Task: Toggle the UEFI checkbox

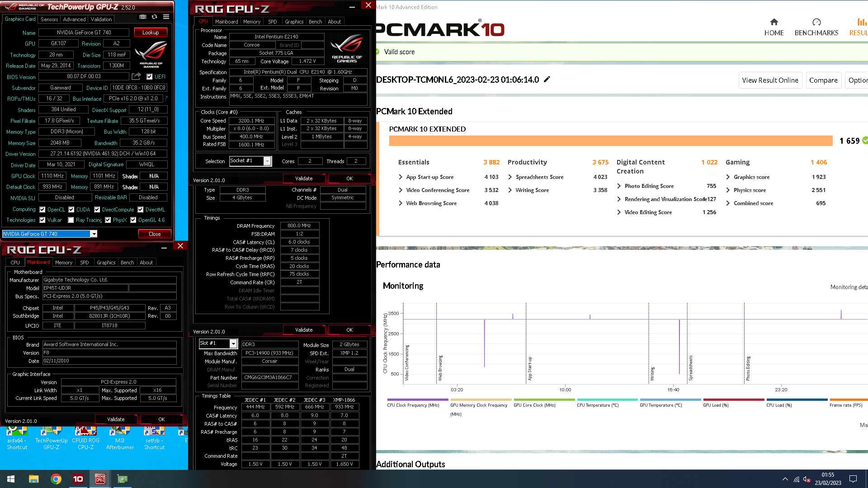Action: tap(150, 77)
